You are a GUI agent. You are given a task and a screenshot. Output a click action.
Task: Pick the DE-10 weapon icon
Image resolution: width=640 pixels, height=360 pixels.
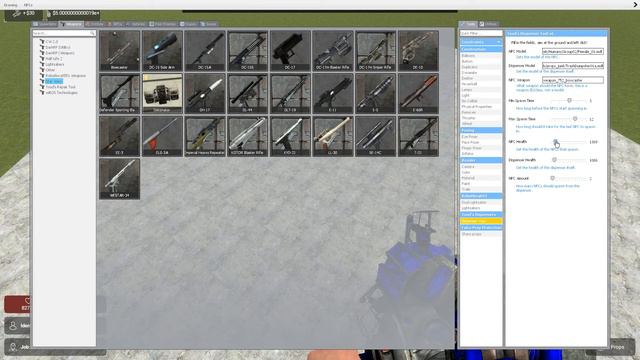(x=418, y=51)
